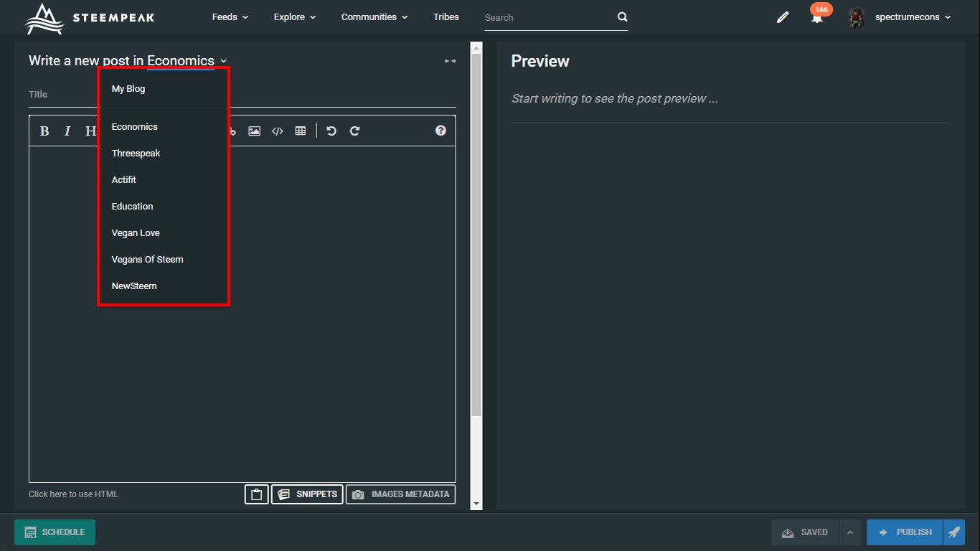This screenshot has height=551, width=980.
Task: Apply bold formatting in the editor
Action: tap(44, 131)
